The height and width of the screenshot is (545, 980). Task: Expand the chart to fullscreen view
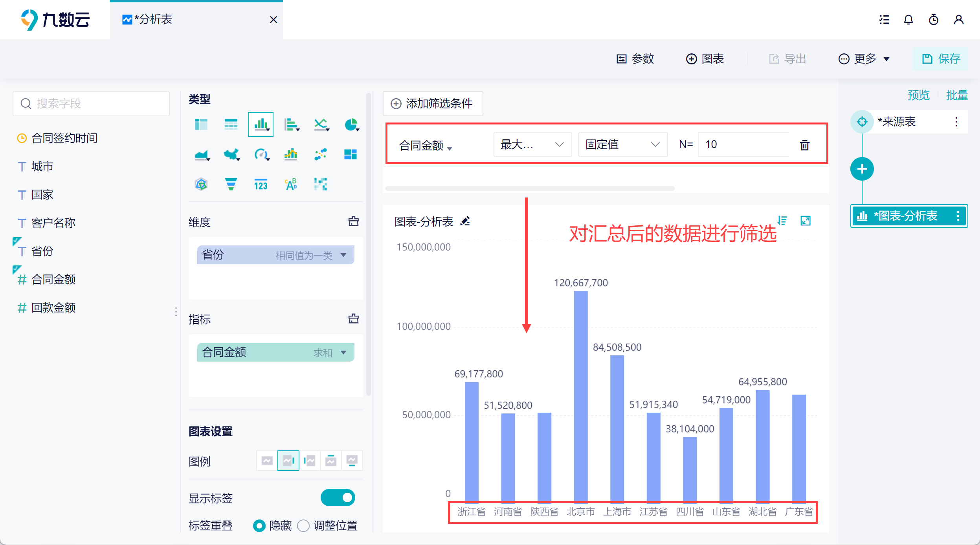806,221
